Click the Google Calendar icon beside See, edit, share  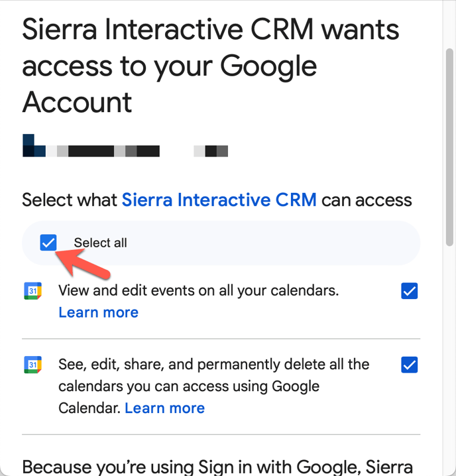pos(32,365)
